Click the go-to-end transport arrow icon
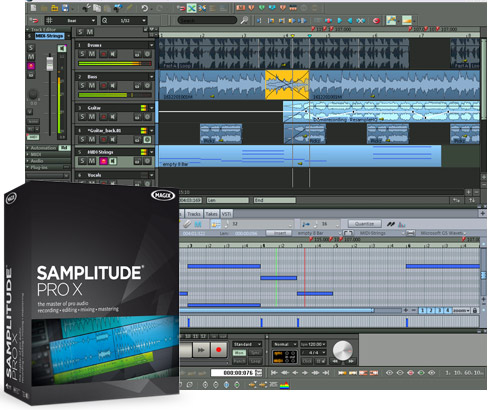Viewport: 500px width, 410px height. 326,372
